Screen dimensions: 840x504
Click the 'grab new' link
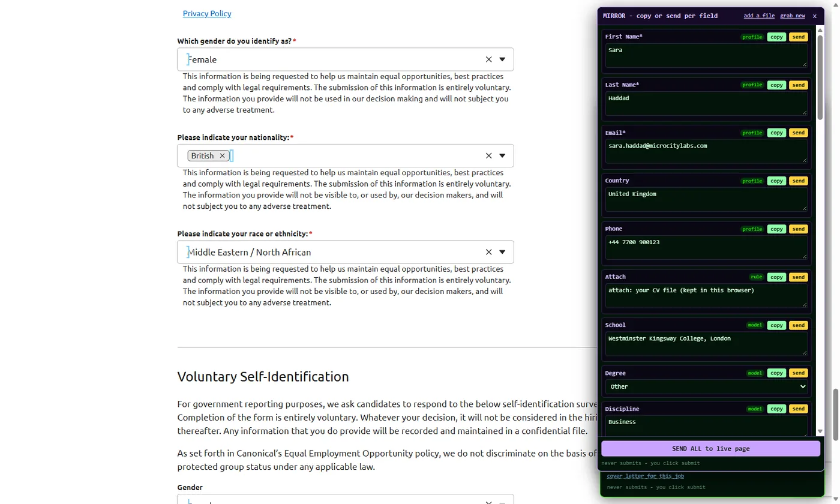pyautogui.click(x=793, y=16)
